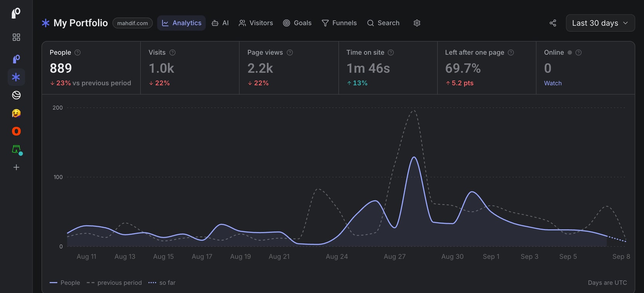Click the Days are UTC note

(607, 283)
